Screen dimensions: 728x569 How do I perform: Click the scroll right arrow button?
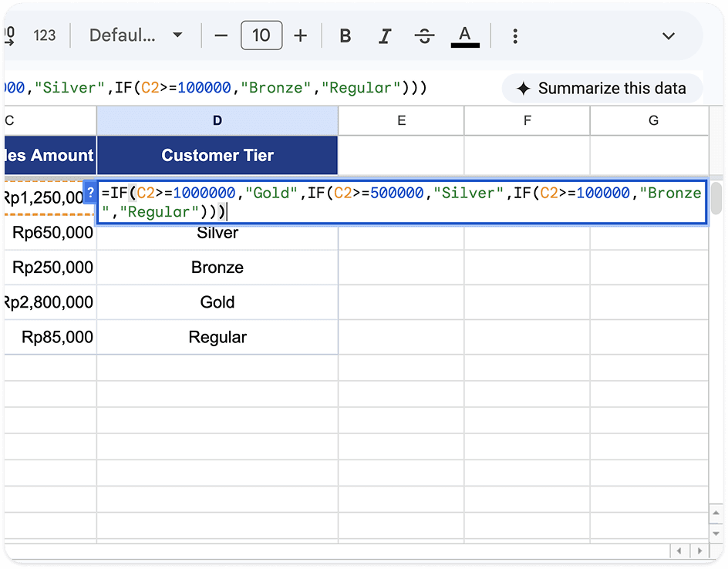(x=699, y=551)
